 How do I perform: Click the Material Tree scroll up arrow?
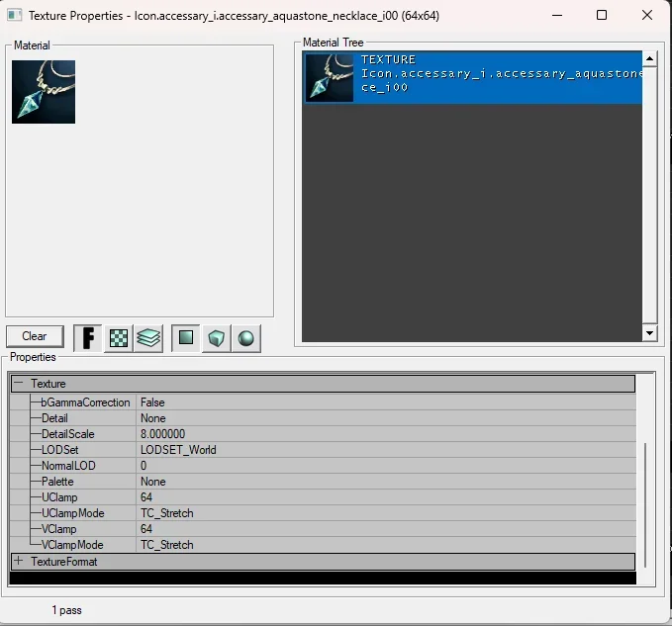point(649,58)
